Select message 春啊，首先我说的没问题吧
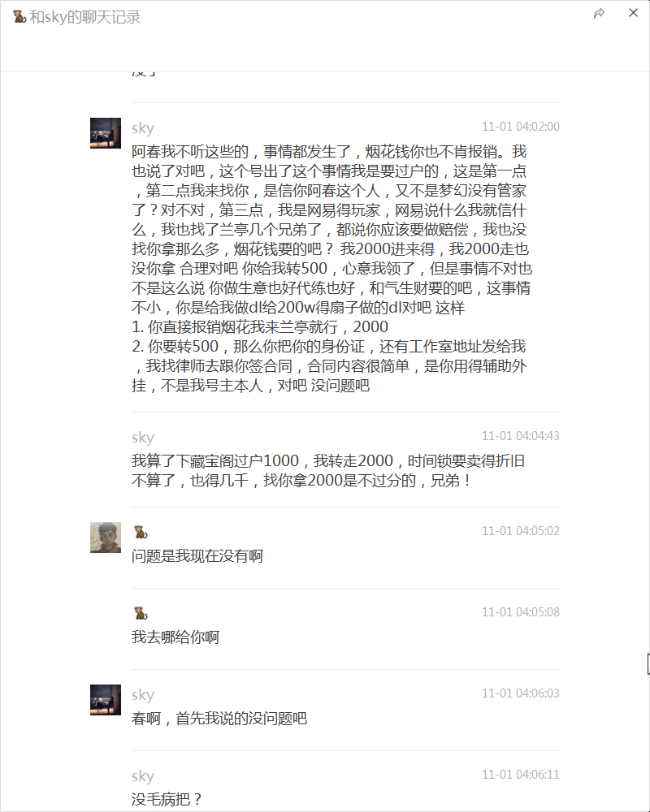650x812 pixels. (x=219, y=719)
